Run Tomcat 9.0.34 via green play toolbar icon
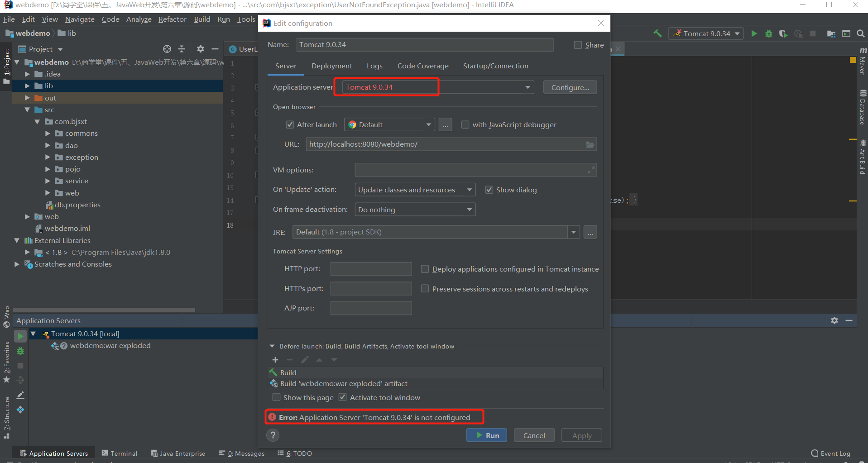Image resolution: width=868 pixels, height=463 pixels. click(x=754, y=33)
